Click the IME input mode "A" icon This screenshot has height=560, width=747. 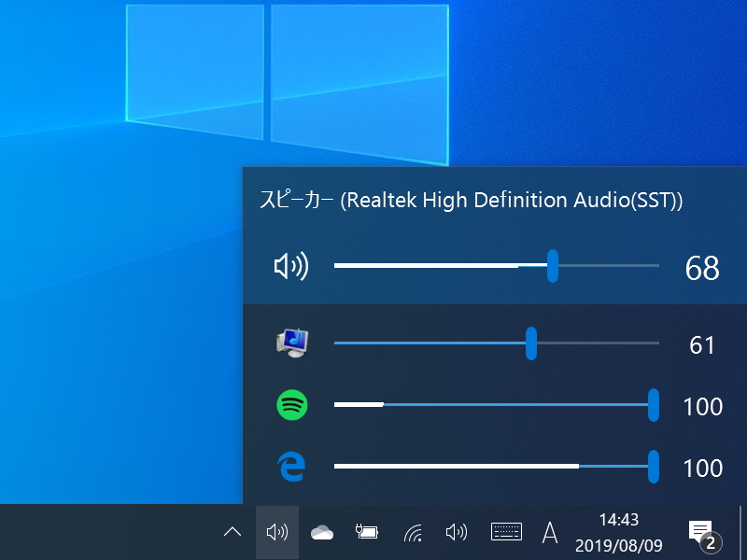click(x=550, y=532)
